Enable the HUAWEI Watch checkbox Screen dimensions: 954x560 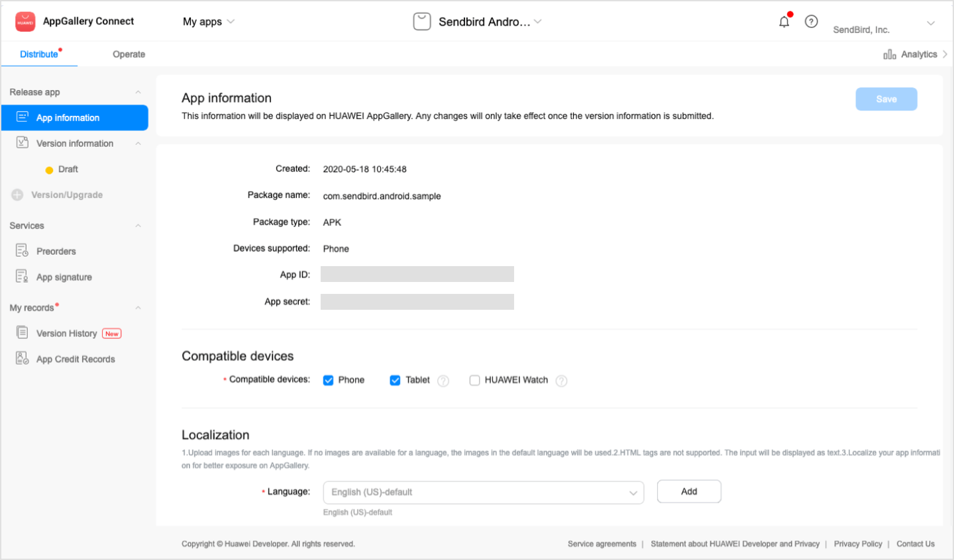(x=474, y=380)
